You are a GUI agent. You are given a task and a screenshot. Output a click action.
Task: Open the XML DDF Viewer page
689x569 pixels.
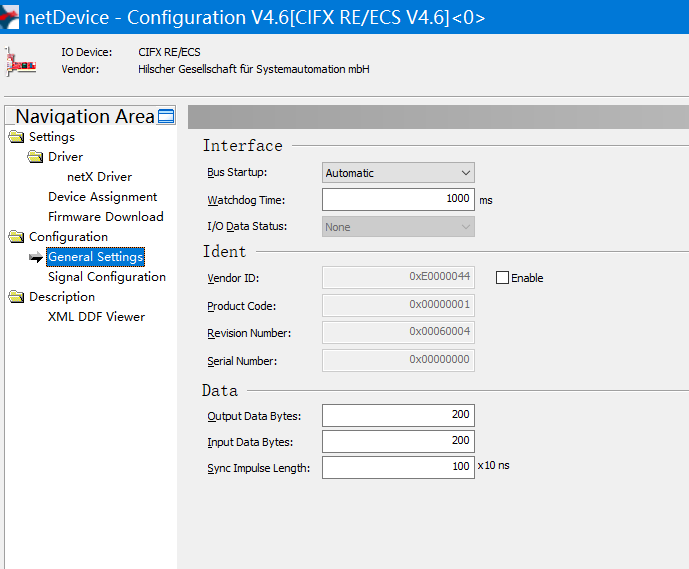[x=96, y=317]
